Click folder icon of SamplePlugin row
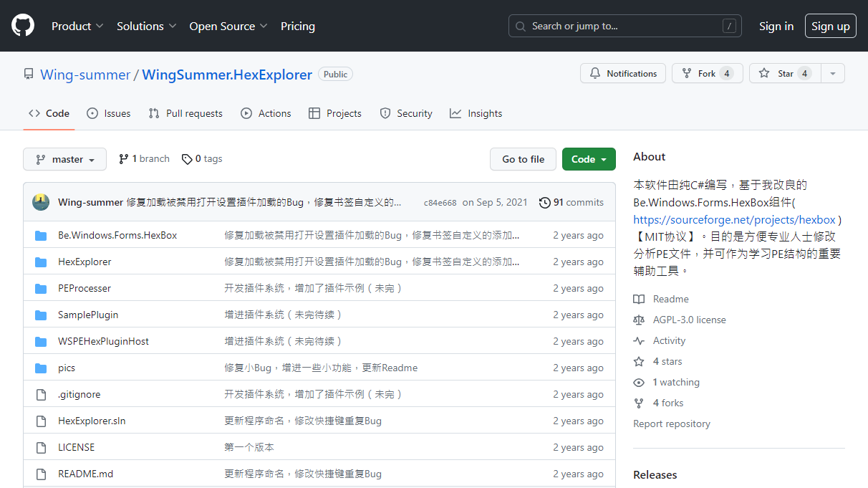The height and width of the screenshot is (488, 868). tap(41, 315)
